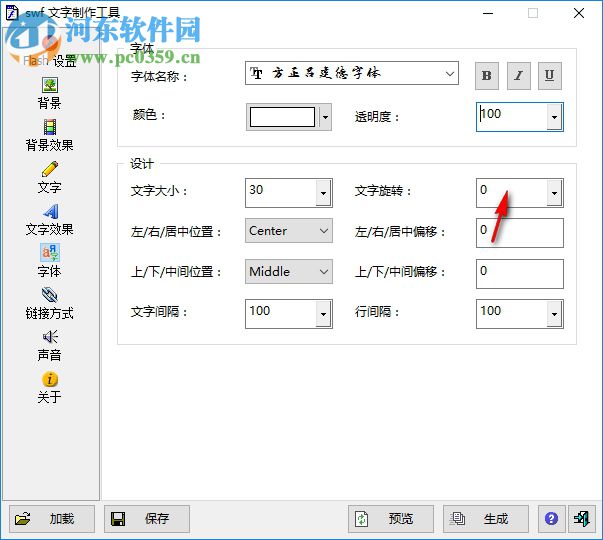This screenshot has width=603, height=540.
Task: Click the app icon in title bar
Action: (x=12, y=13)
